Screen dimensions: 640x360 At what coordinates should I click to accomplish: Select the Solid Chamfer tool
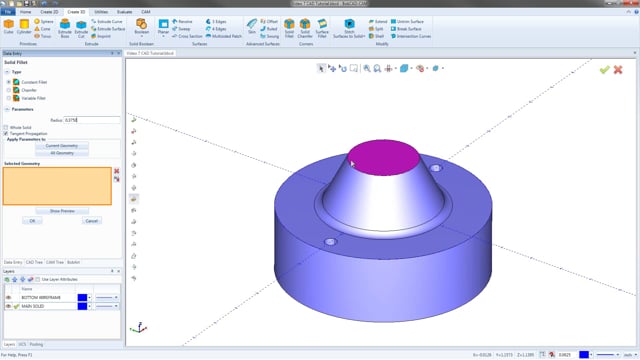pyautogui.click(x=305, y=28)
